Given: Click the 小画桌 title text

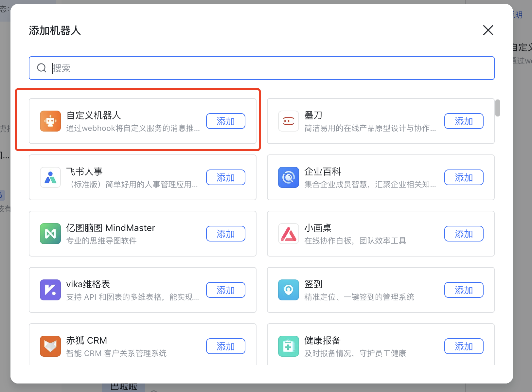Looking at the screenshot, I should [x=318, y=228].
